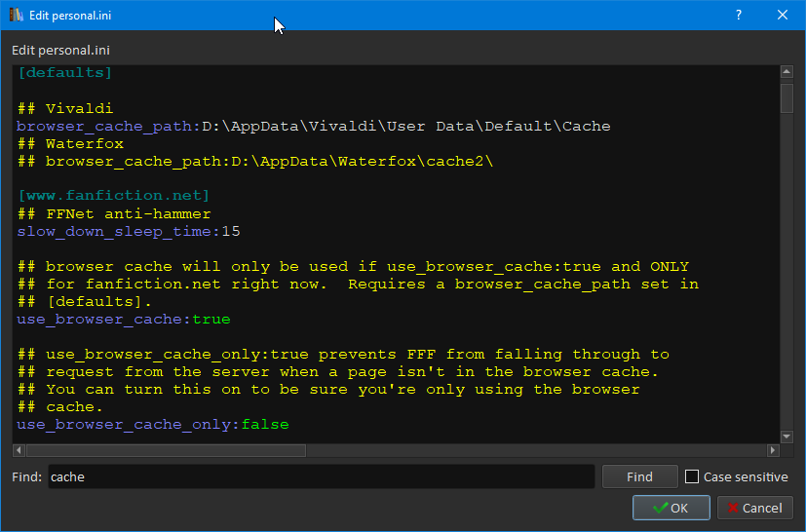This screenshot has height=532, width=806.
Task: Click the Vivaldi browser_cache_path line
Action: (x=313, y=126)
